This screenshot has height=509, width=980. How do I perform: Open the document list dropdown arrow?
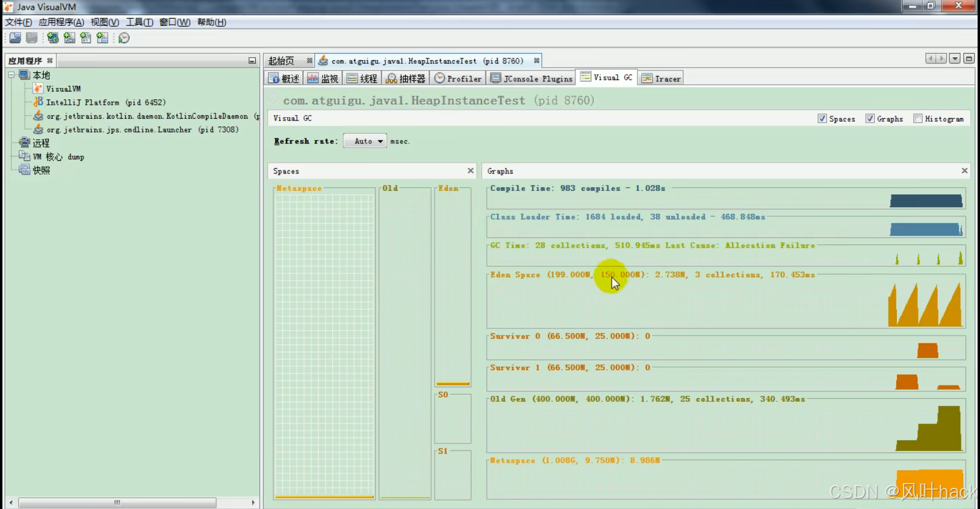click(955, 58)
